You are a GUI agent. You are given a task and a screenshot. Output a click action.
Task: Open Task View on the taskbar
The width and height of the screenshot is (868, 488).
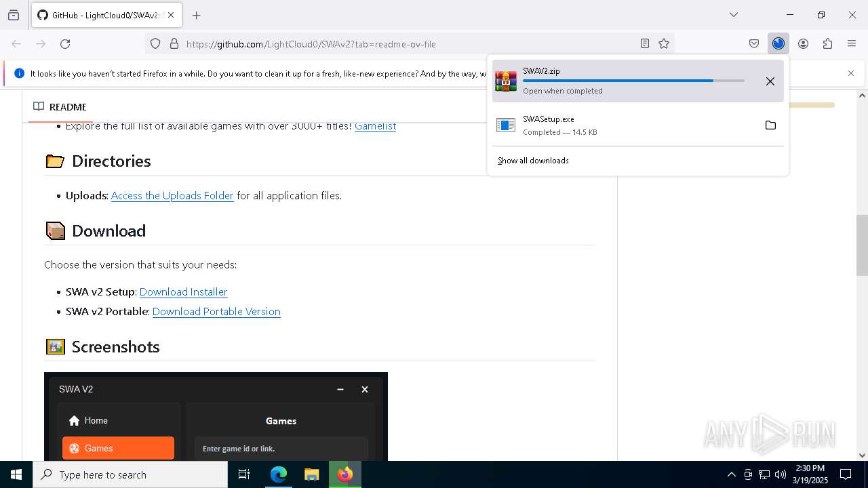click(x=244, y=474)
